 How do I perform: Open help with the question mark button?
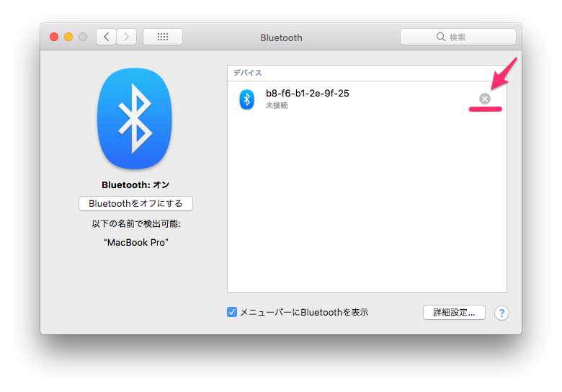[501, 313]
